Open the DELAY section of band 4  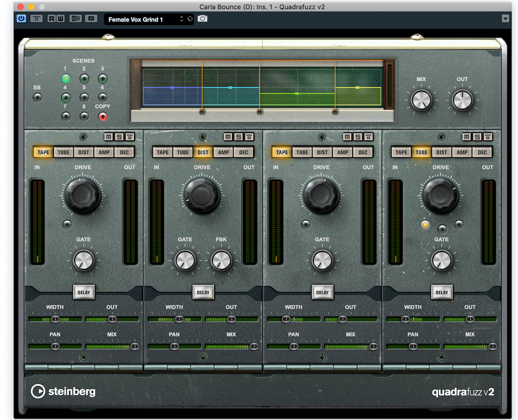(x=442, y=292)
